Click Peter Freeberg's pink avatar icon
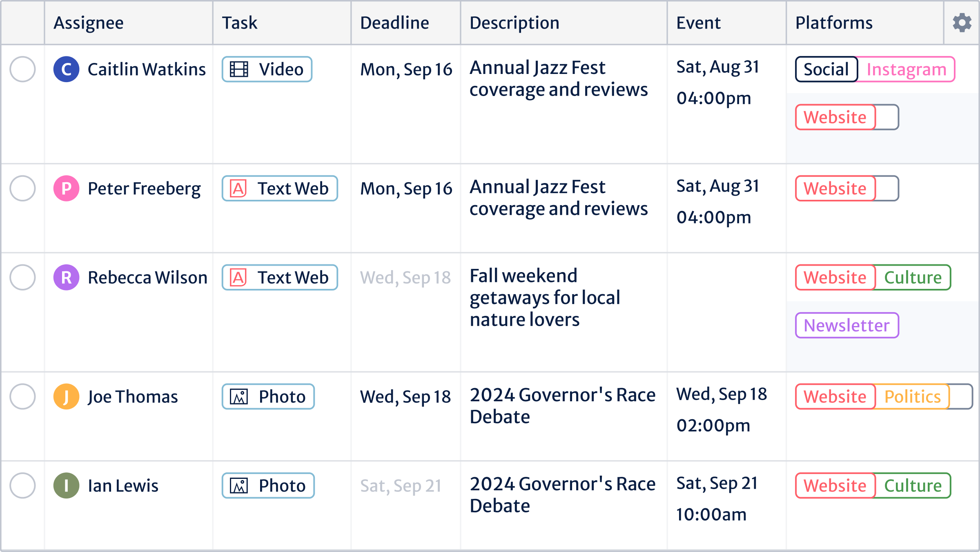Image resolution: width=980 pixels, height=552 pixels. tap(66, 188)
